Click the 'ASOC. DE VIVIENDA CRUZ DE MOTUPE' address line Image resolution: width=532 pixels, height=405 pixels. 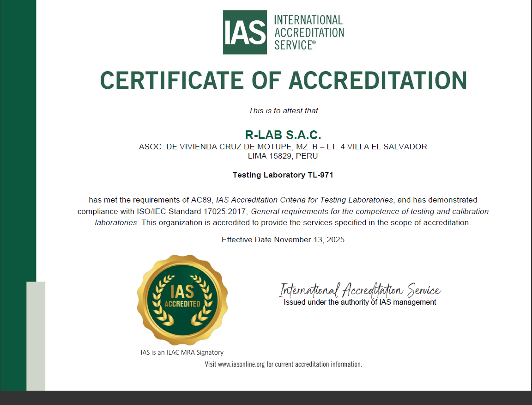click(x=283, y=147)
